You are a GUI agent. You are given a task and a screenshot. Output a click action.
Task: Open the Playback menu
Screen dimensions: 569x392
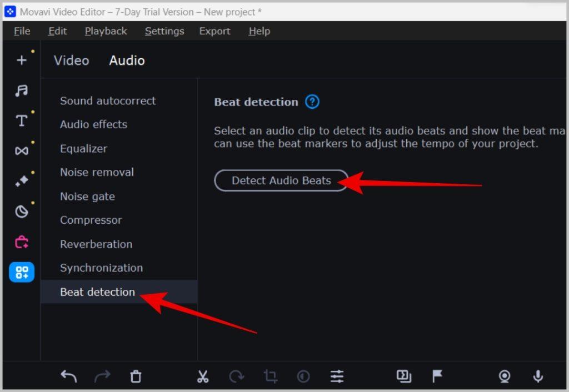pos(106,31)
